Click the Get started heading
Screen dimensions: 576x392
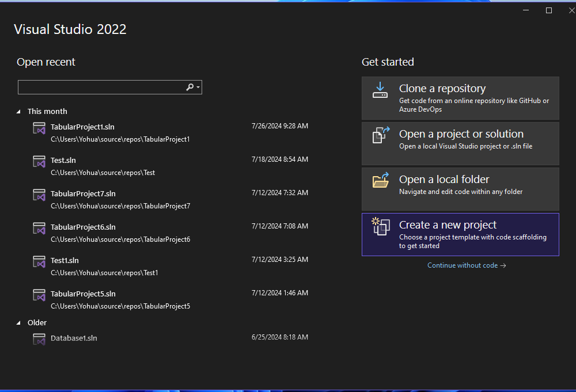[388, 62]
